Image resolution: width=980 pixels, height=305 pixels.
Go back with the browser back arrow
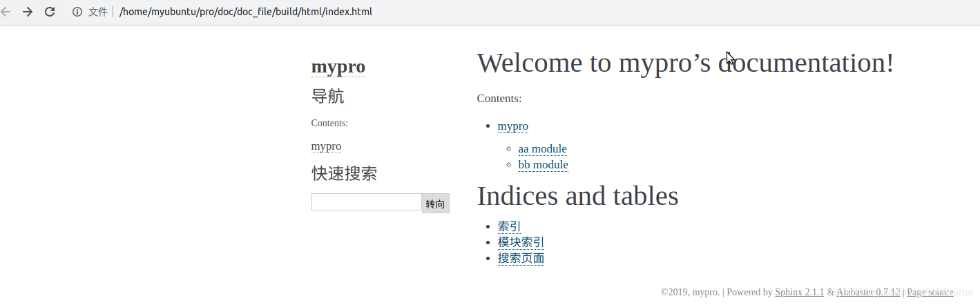6,12
